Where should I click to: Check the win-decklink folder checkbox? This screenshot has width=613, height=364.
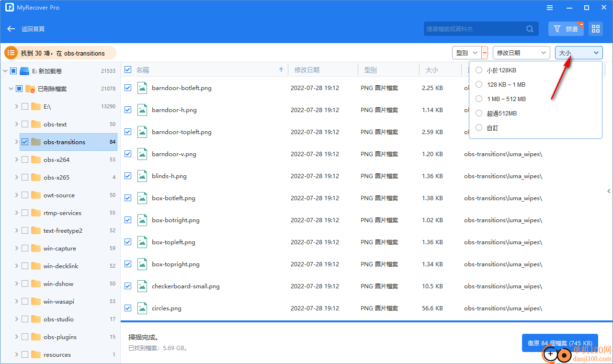pos(25,266)
